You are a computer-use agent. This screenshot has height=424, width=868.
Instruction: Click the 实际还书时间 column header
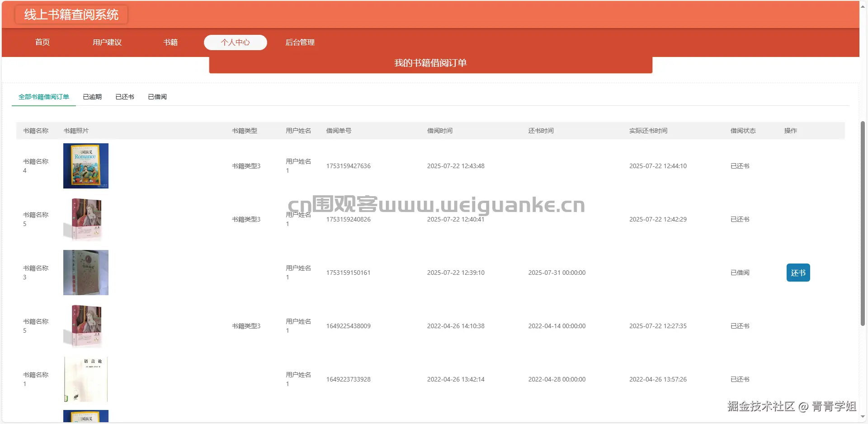[x=648, y=131]
